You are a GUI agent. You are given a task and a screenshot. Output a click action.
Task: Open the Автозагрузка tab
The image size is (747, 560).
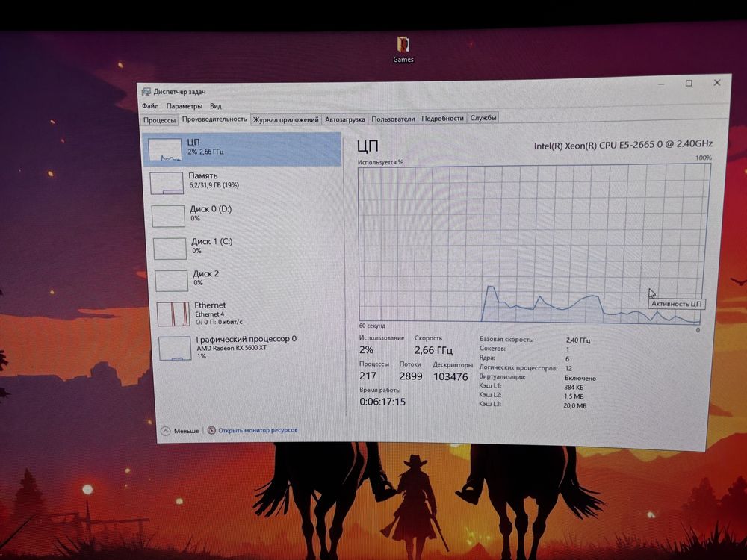click(345, 119)
